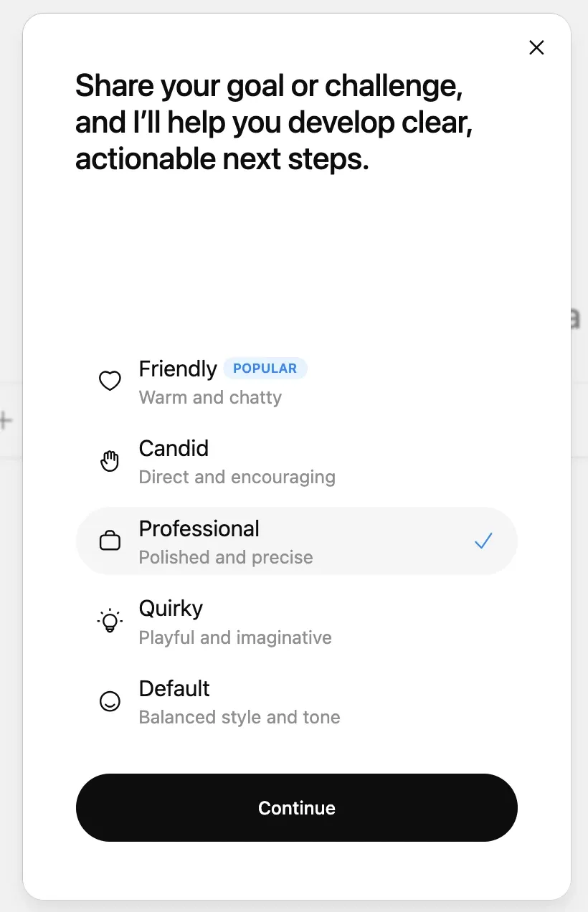Click the lightbulb icon beside Quirky

(x=110, y=621)
